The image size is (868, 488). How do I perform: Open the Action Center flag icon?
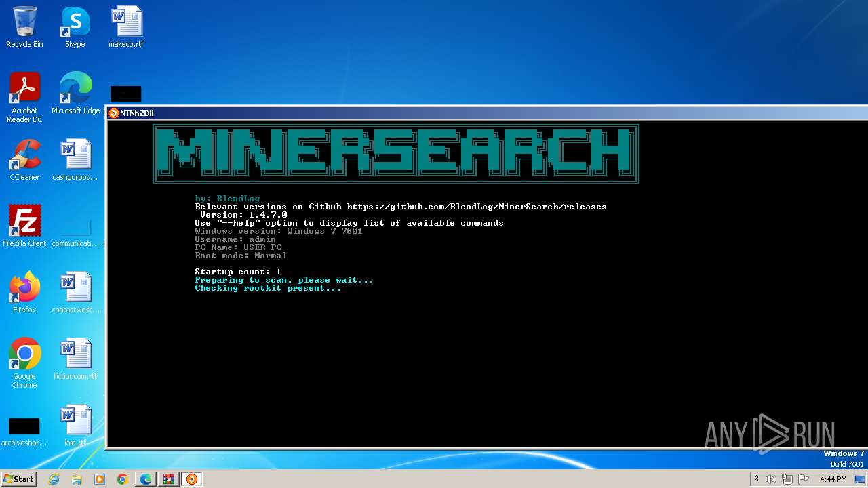point(804,479)
